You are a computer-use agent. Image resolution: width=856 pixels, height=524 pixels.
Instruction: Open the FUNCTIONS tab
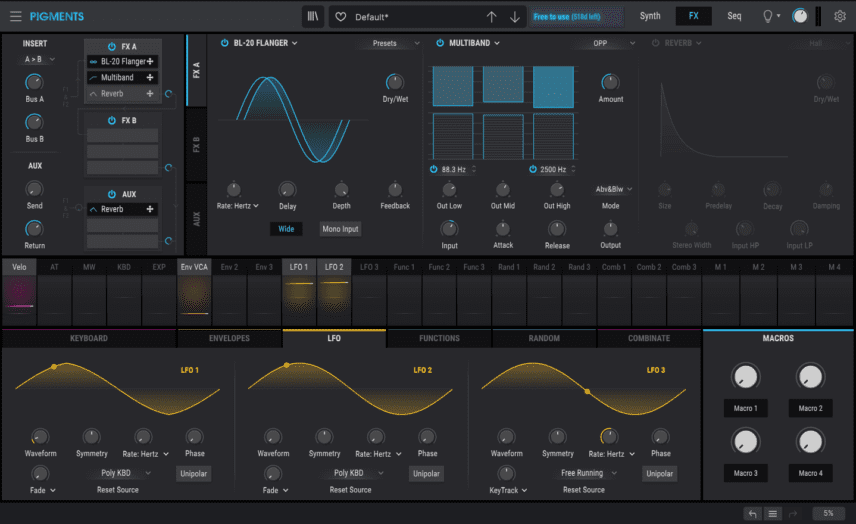(439, 338)
